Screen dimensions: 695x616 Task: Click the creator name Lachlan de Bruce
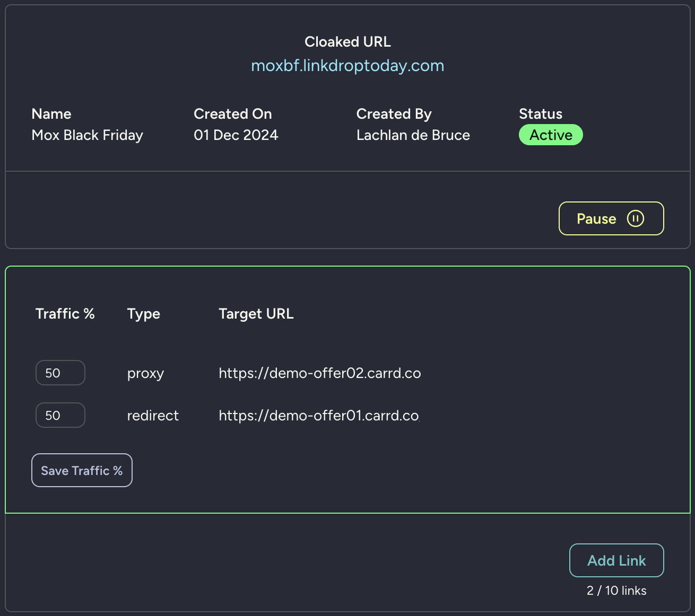click(413, 135)
